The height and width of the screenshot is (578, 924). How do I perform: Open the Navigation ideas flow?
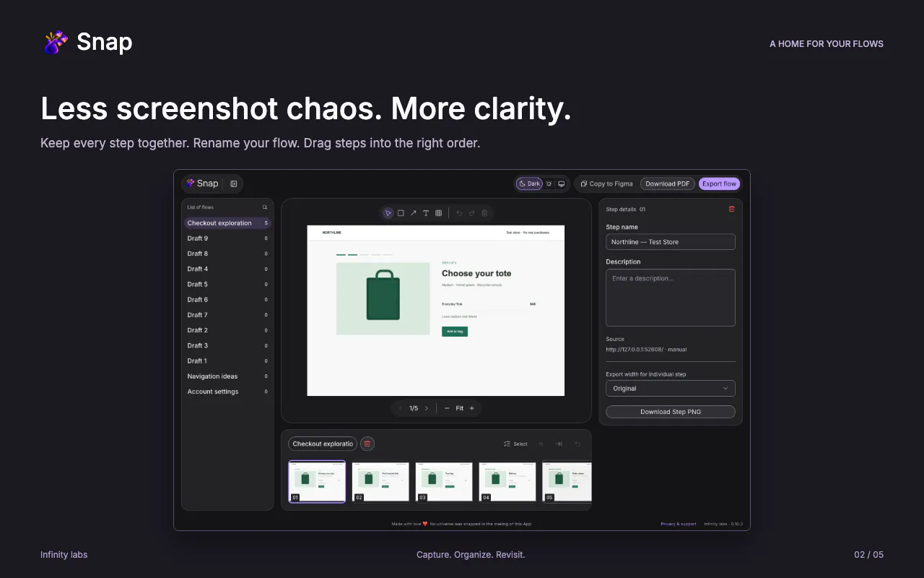coord(227,376)
